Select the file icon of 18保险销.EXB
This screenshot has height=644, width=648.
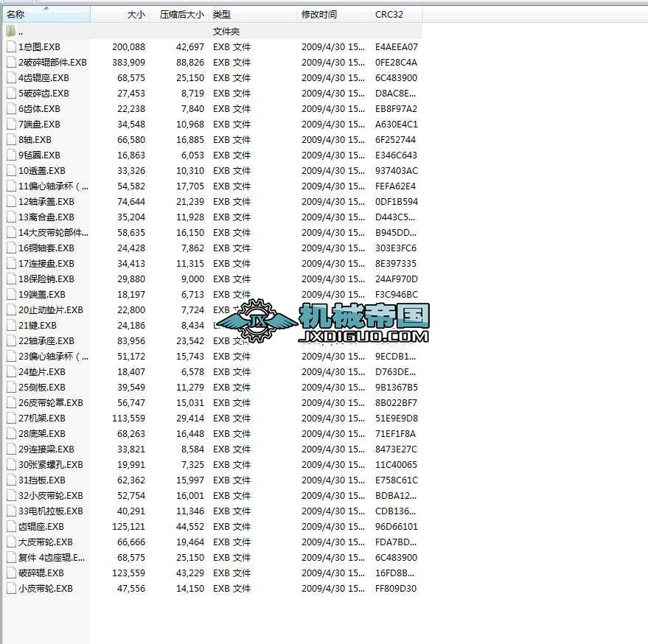[11, 279]
